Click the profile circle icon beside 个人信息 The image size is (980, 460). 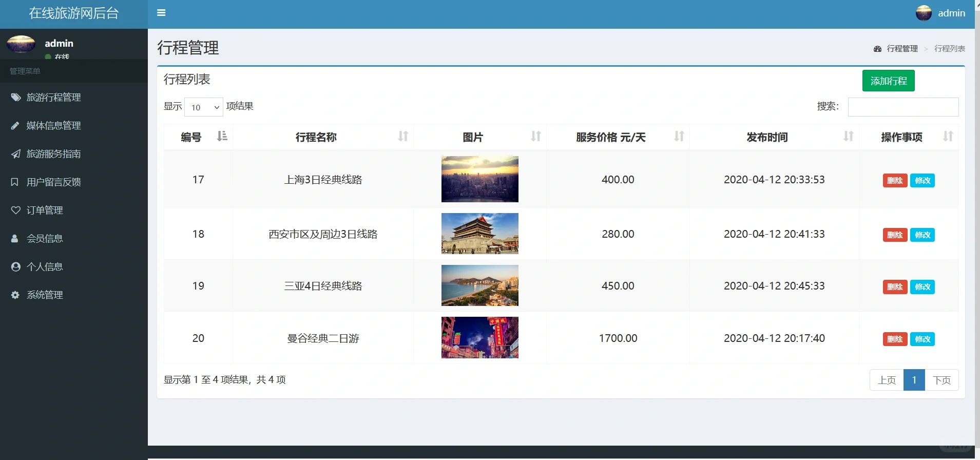(x=16, y=266)
